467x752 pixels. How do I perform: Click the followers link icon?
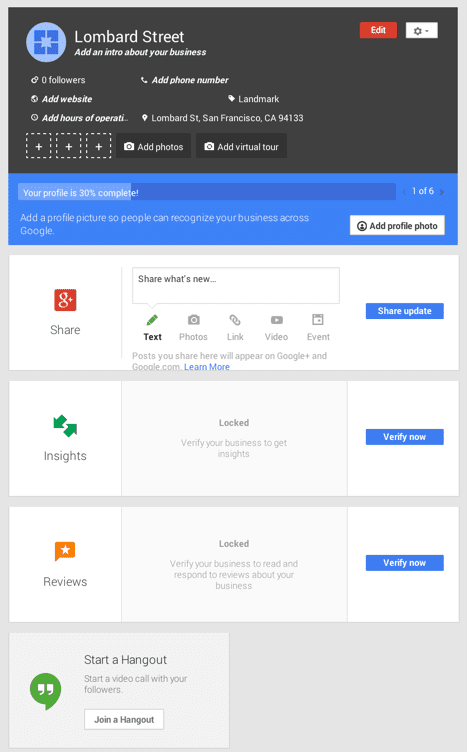click(x=35, y=80)
